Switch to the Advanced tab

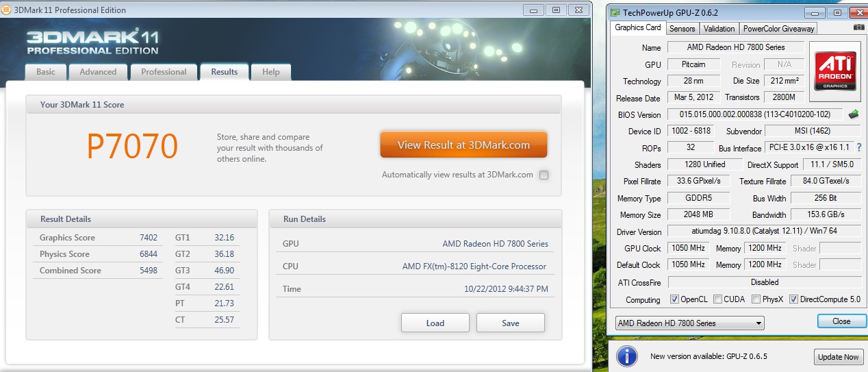tap(98, 72)
